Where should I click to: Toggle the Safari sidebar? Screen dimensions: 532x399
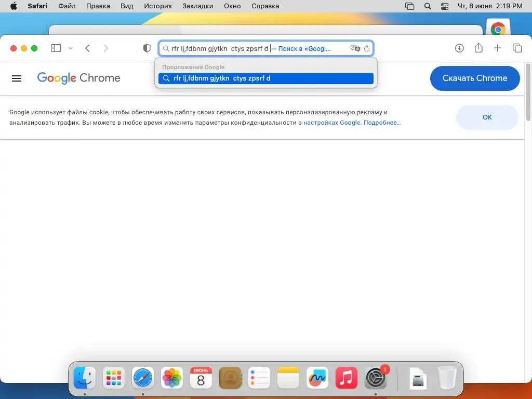(x=56, y=48)
